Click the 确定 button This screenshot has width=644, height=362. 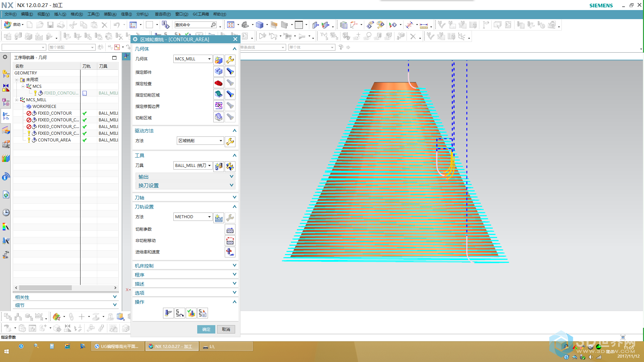click(x=206, y=329)
